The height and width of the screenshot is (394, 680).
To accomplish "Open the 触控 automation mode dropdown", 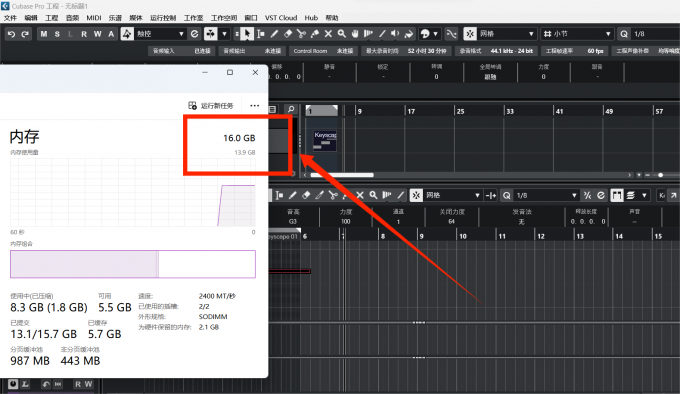I will point(160,34).
